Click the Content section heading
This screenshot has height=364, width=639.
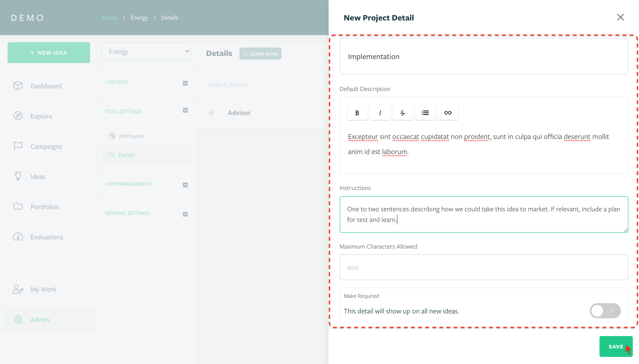[x=116, y=82]
